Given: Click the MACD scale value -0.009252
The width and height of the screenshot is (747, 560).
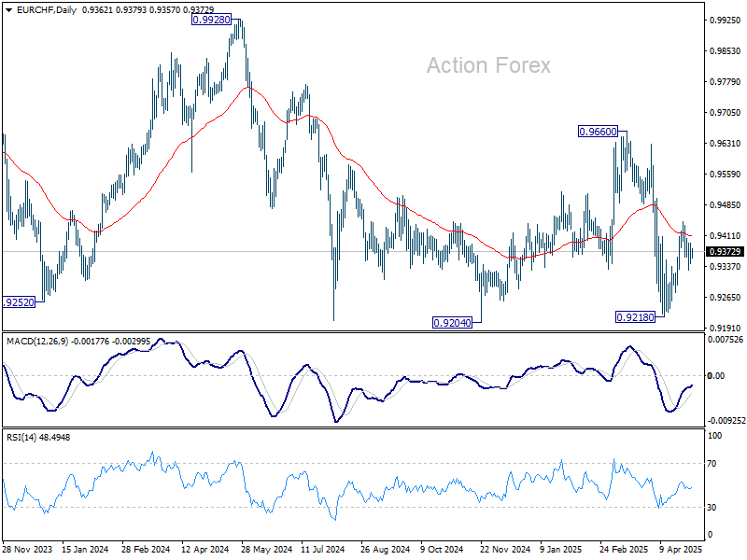Looking at the screenshot, I should [x=726, y=421].
